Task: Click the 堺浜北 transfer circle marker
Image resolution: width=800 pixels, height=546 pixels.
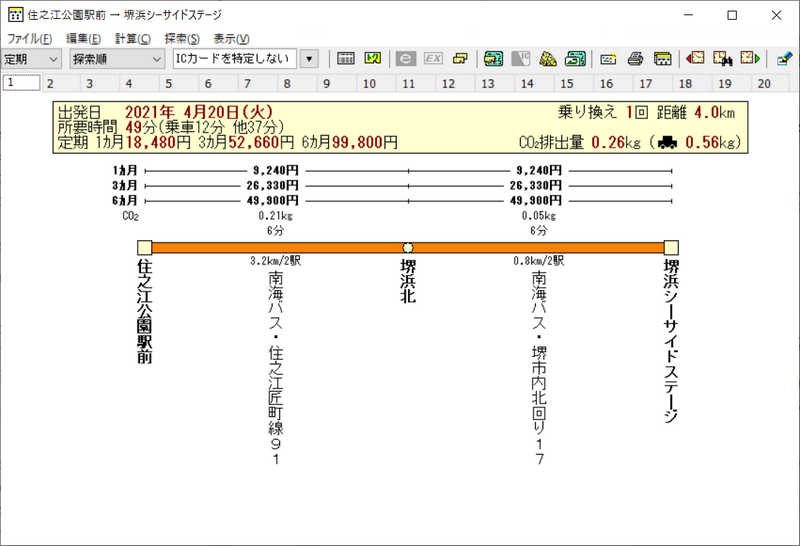Action: click(408, 248)
